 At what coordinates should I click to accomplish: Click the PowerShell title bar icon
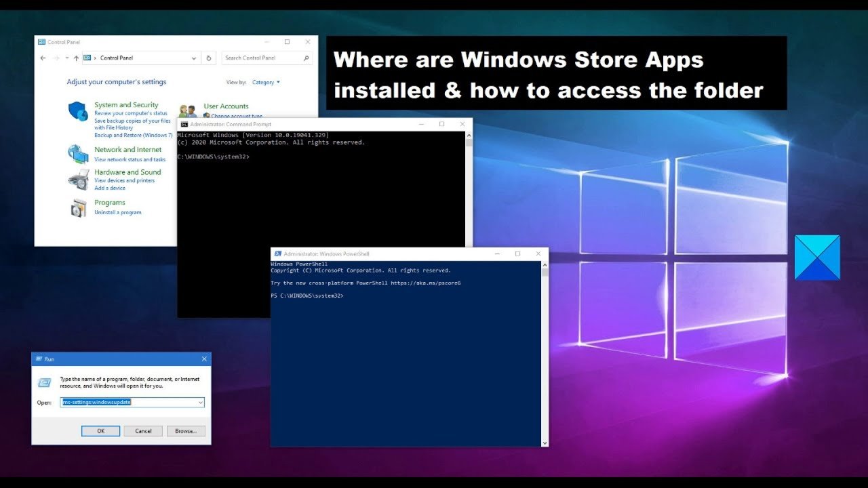pos(278,253)
